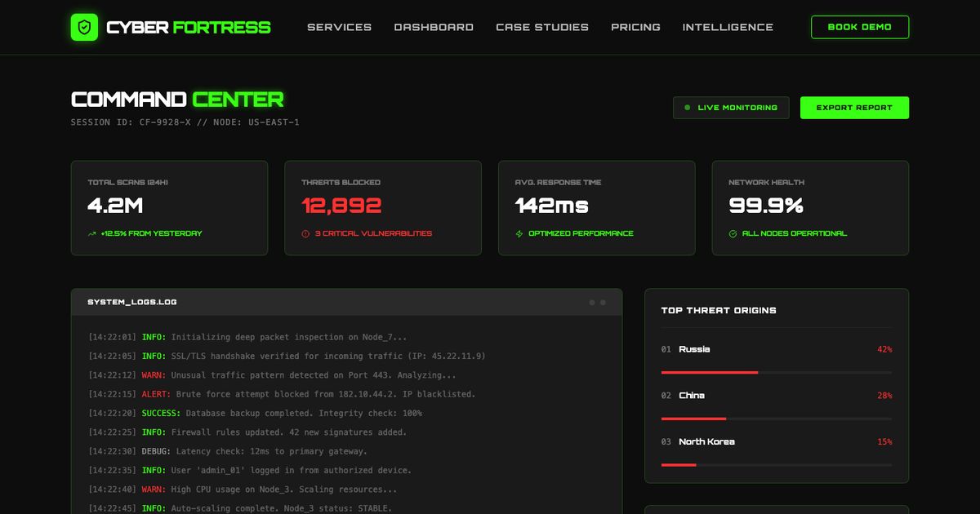Click the Cyber Fortress shield logo icon
Screen dimensions: 980x514
(84, 27)
